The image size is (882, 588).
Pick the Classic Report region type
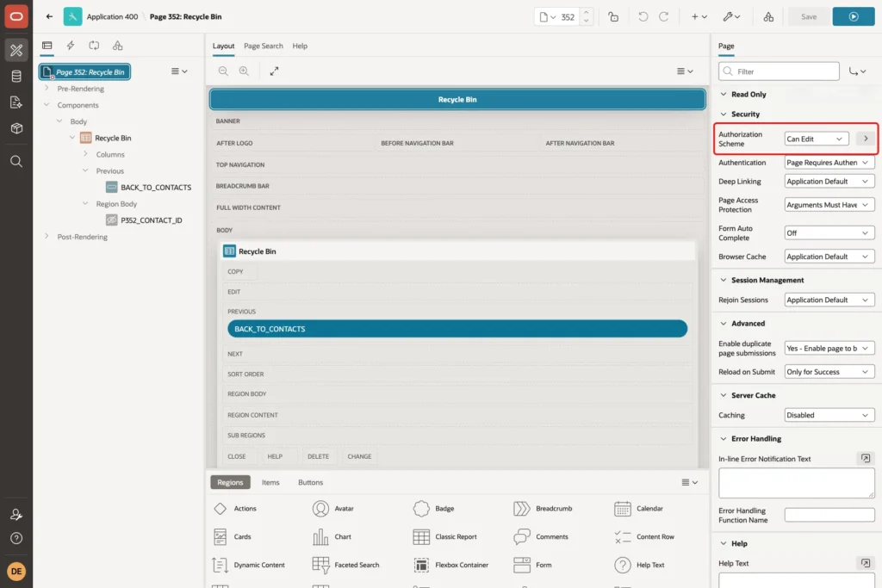tap(445, 537)
